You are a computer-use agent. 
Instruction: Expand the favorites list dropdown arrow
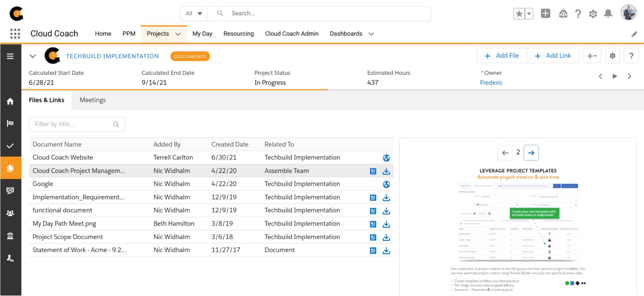(x=529, y=14)
